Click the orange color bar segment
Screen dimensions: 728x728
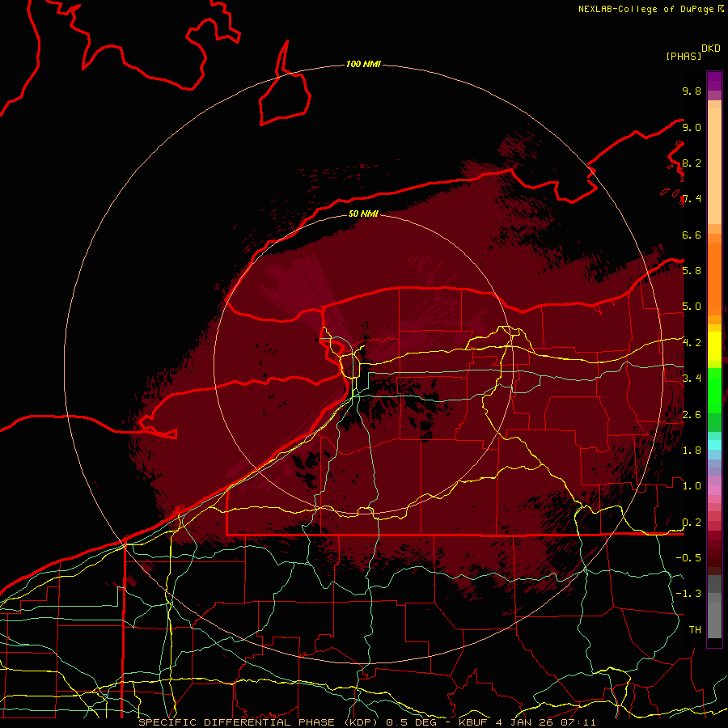(x=714, y=280)
